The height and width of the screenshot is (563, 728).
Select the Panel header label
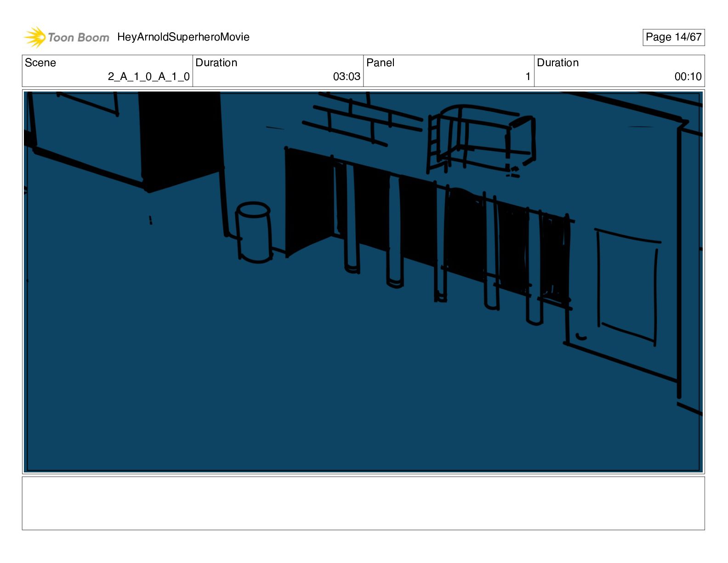pos(381,63)
